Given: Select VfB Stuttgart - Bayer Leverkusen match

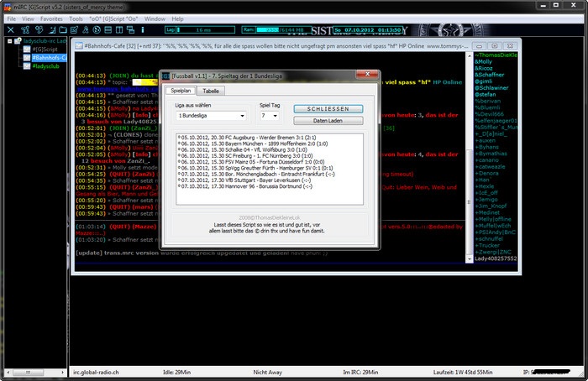Looking at the screenshot, I should (244, 180).
